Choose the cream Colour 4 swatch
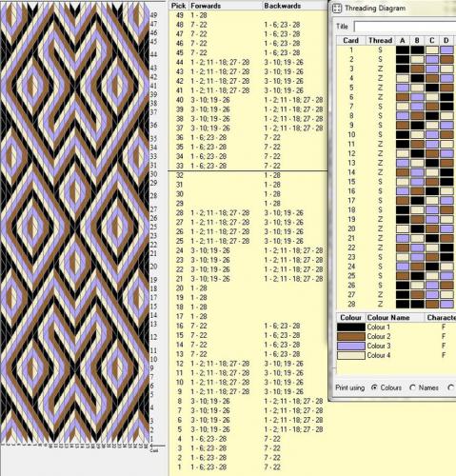Viewport: 456px width, 476px height. coord(351,355)
